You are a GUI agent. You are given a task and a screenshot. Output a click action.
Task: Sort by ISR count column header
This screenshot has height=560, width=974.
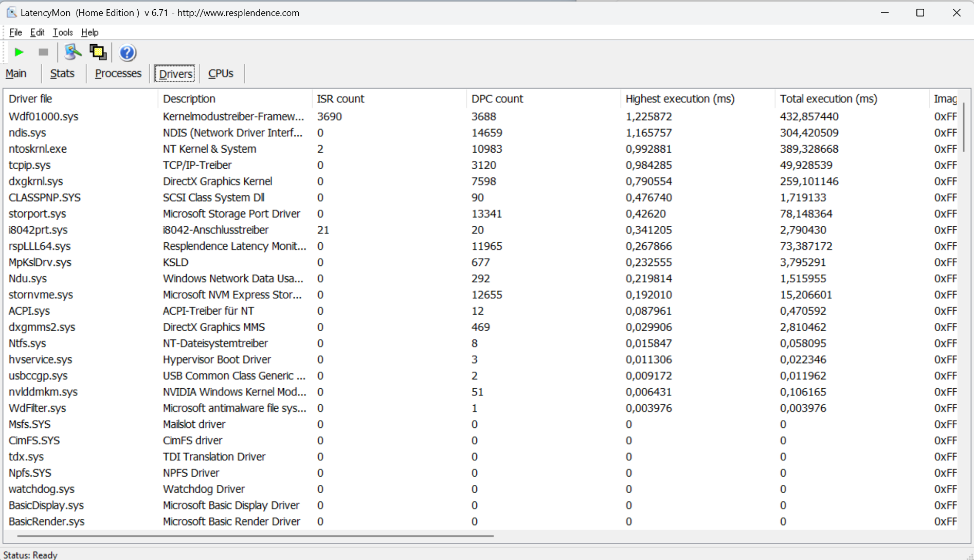point(389,99)
